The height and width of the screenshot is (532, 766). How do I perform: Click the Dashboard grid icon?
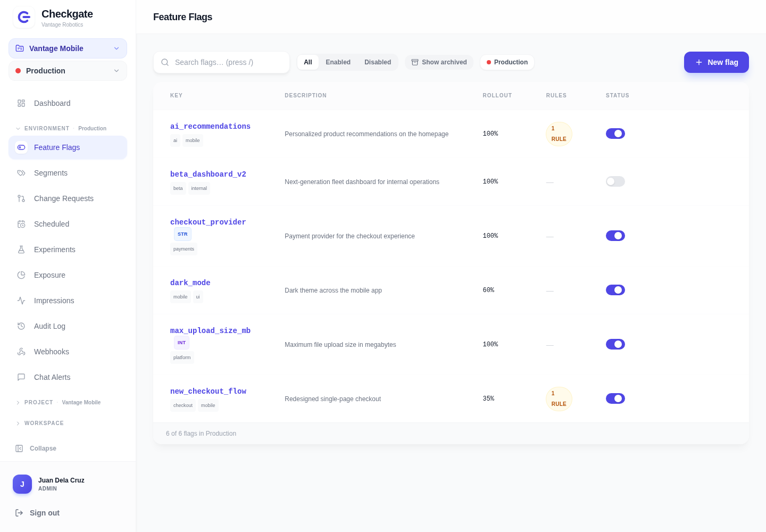coord(21,103)
